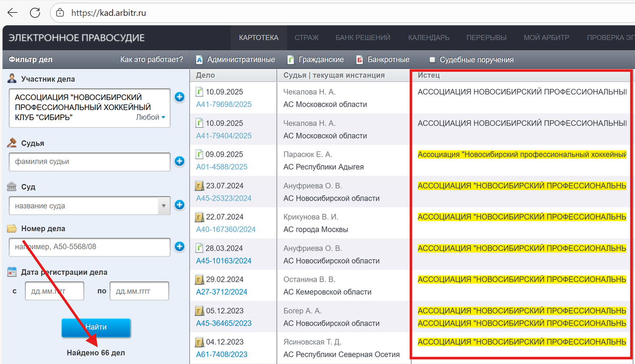Click the Номер дела input field
Image resolution: width=635 pixels, height=364 pixels.
click(90, 247)
